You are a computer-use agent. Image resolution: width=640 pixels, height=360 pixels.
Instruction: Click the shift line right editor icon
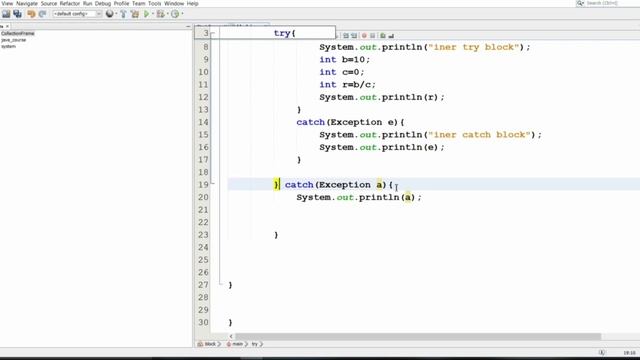(x=354, y=36)
